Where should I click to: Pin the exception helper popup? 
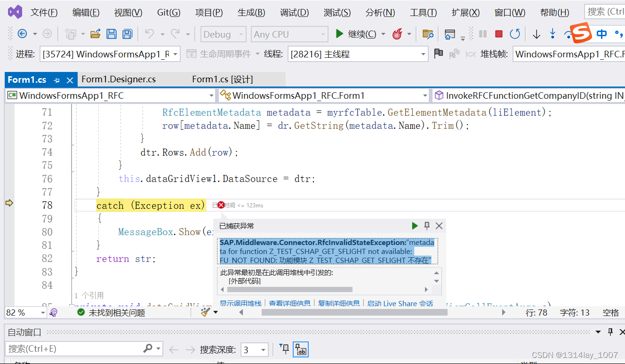[x=427, y=226]
